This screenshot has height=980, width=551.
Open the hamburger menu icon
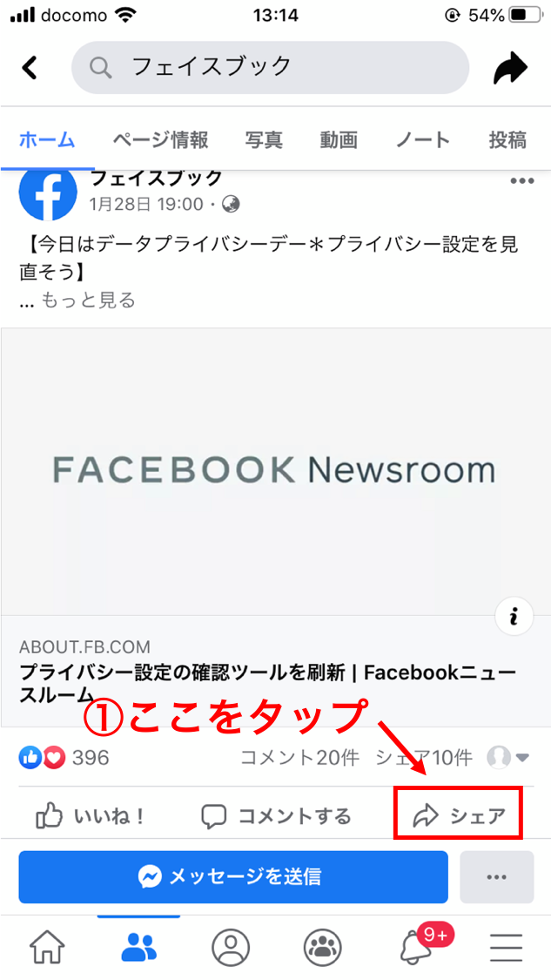(506, 948)
